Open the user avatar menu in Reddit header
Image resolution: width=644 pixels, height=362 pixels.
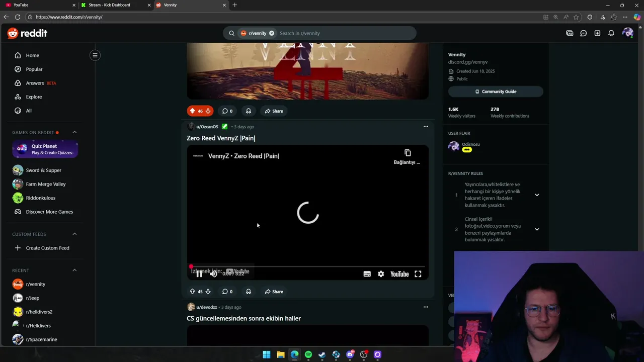[627, 33]
